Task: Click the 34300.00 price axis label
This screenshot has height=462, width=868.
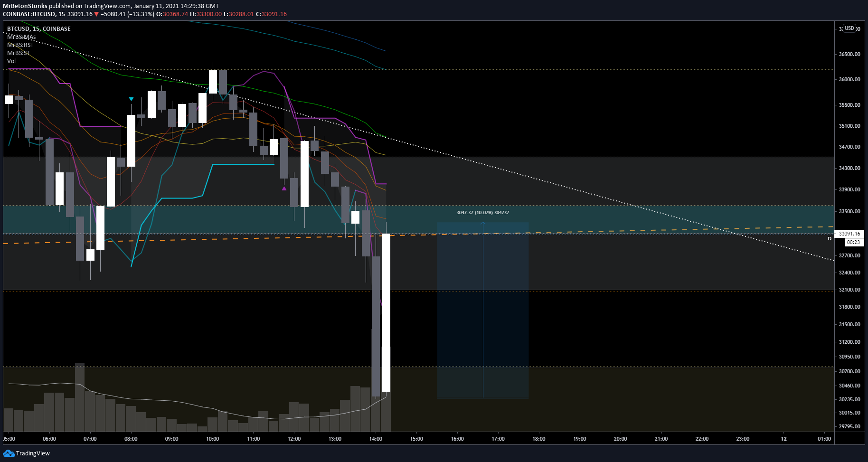Action: pos(849,168)
